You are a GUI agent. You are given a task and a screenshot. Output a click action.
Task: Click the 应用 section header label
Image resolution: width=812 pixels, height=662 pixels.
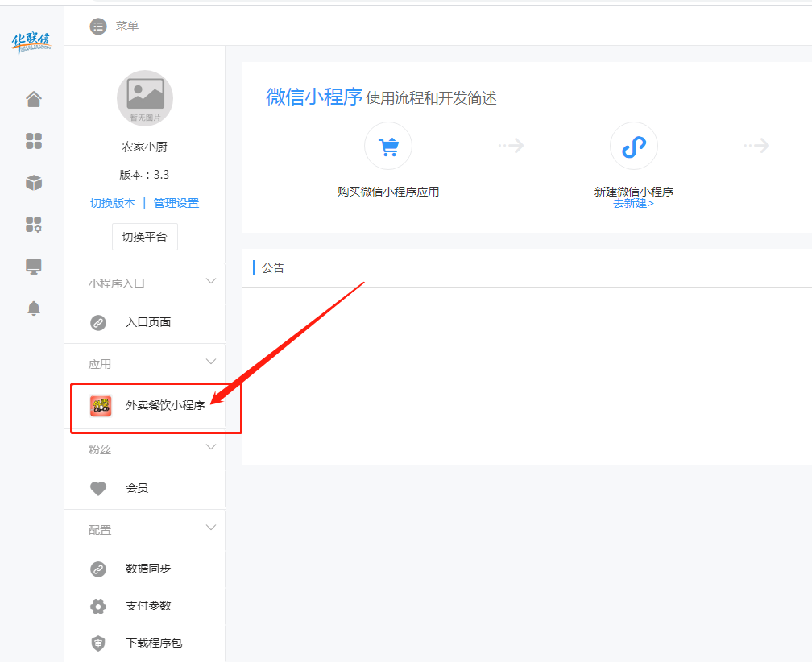click(x=99, y=364)
